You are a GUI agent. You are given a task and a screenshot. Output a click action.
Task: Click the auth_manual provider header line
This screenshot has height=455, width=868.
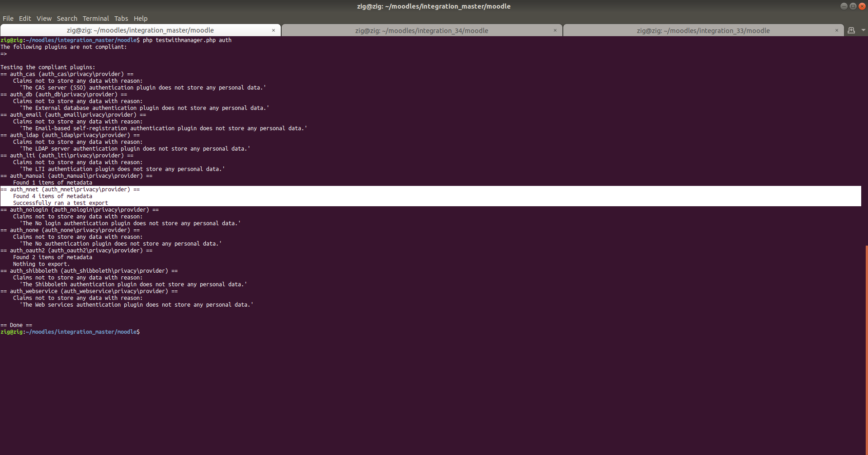click(x=76, y=176)
